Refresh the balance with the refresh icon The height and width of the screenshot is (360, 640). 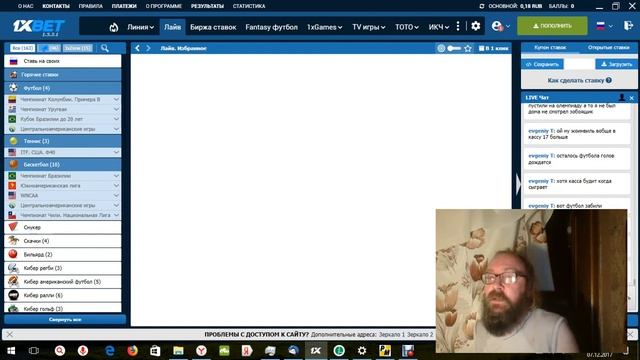(482, 6)
